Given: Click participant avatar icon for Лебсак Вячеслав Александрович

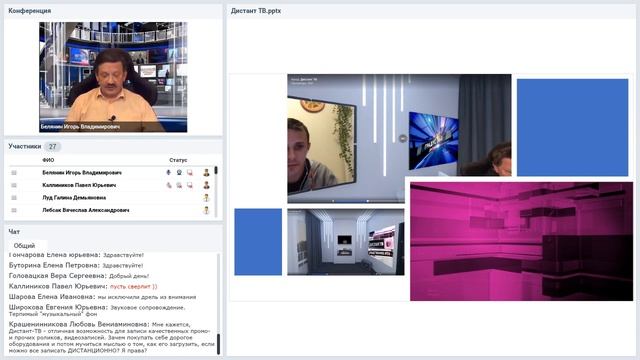Looking at the screenshot, I should tap(207, 211).
